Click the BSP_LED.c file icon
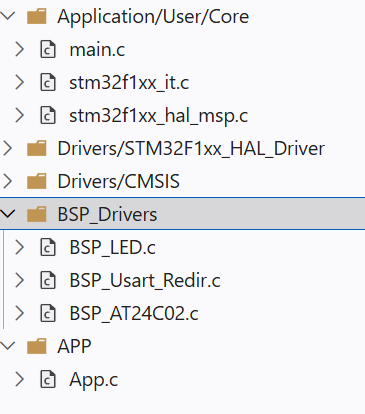Screen dimensions: 365x414 tap(48, 247)
